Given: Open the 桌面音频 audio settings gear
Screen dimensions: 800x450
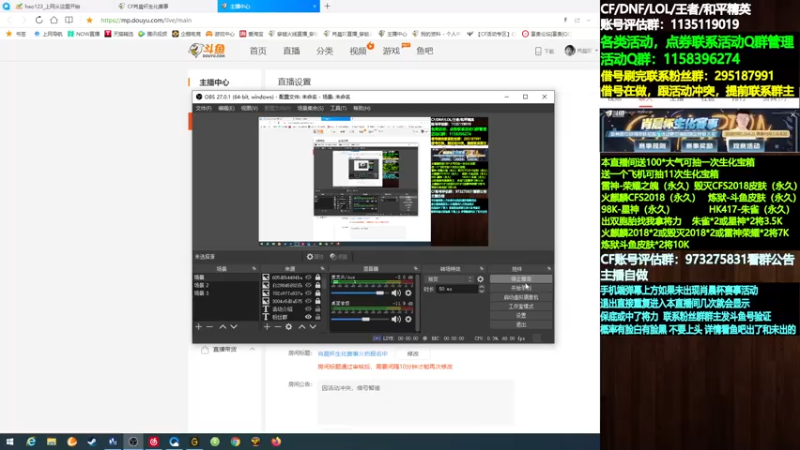Looking at the screenshot, I should pyautogui.click(x=408, y=319).
